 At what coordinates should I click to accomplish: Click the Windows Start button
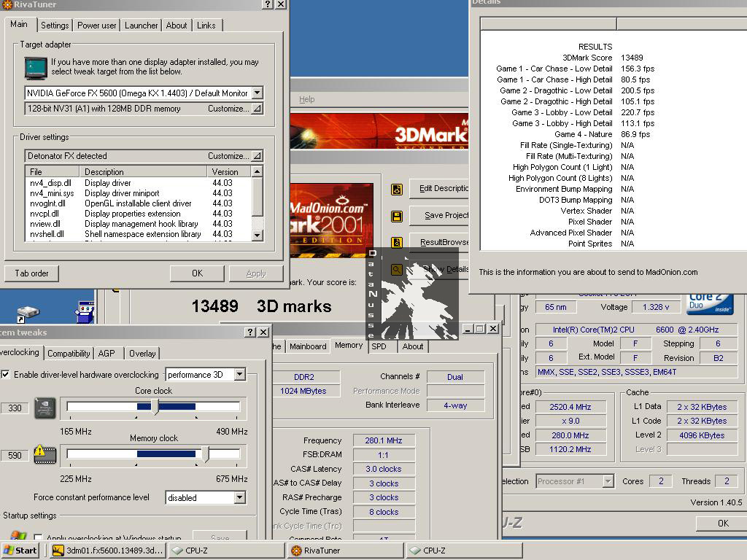(20, 551)
